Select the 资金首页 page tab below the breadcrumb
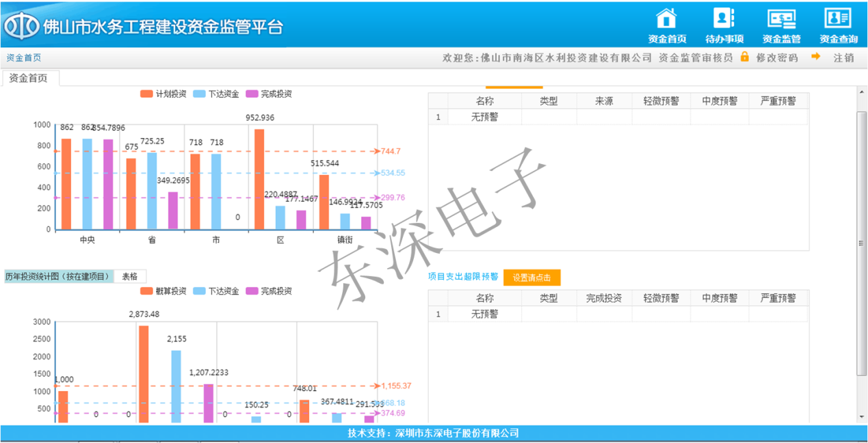 pyautogui.click(x=29, y=78)
